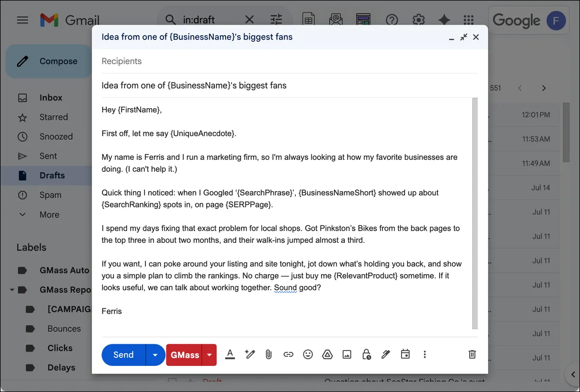Toggle confidential mode lock icon

tap(366, 354)
